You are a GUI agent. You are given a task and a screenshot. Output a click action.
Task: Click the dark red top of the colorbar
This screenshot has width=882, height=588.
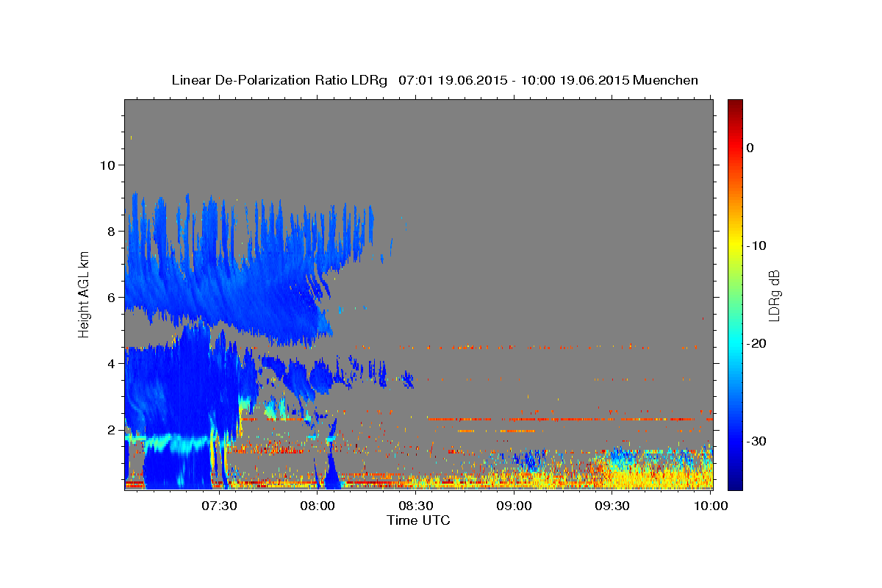(735, 104)
